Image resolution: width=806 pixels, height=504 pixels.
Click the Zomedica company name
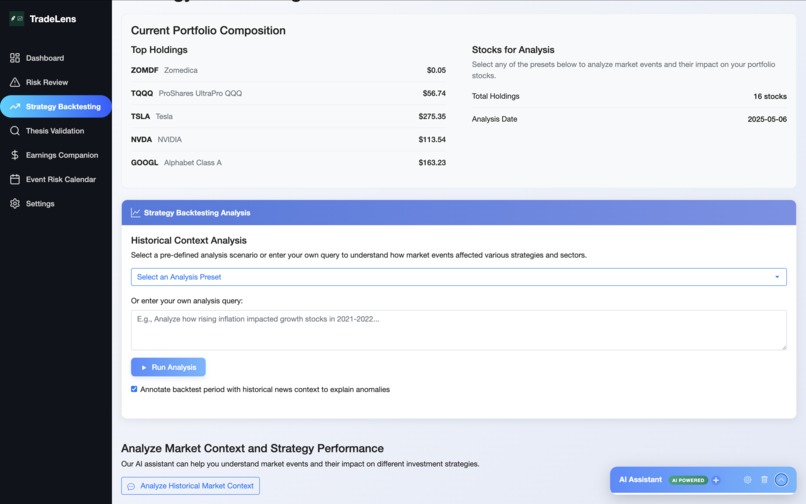pyautogui.click(x=180, y=70)
